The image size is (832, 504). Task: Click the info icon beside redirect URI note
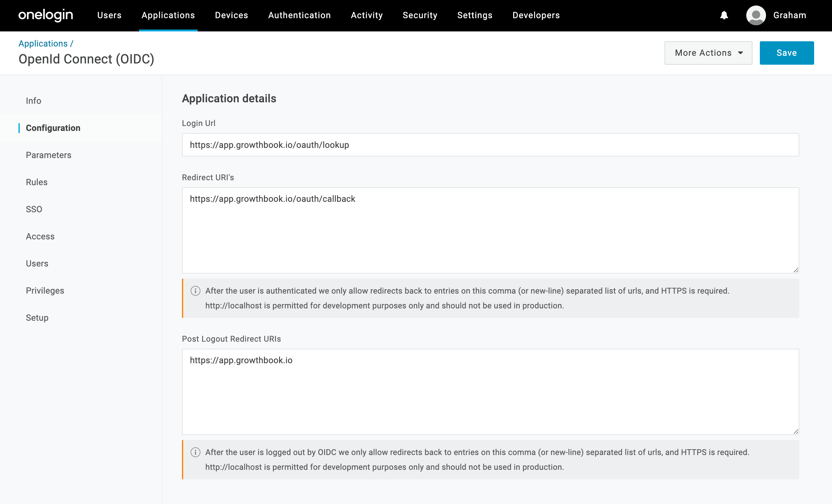coord(195,291)
